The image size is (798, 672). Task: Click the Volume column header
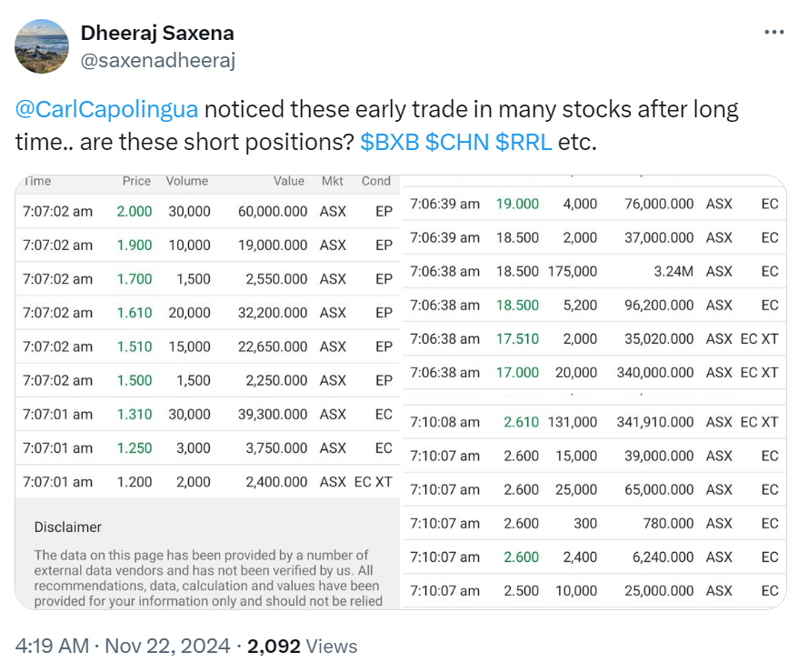(x=187, y=181)
